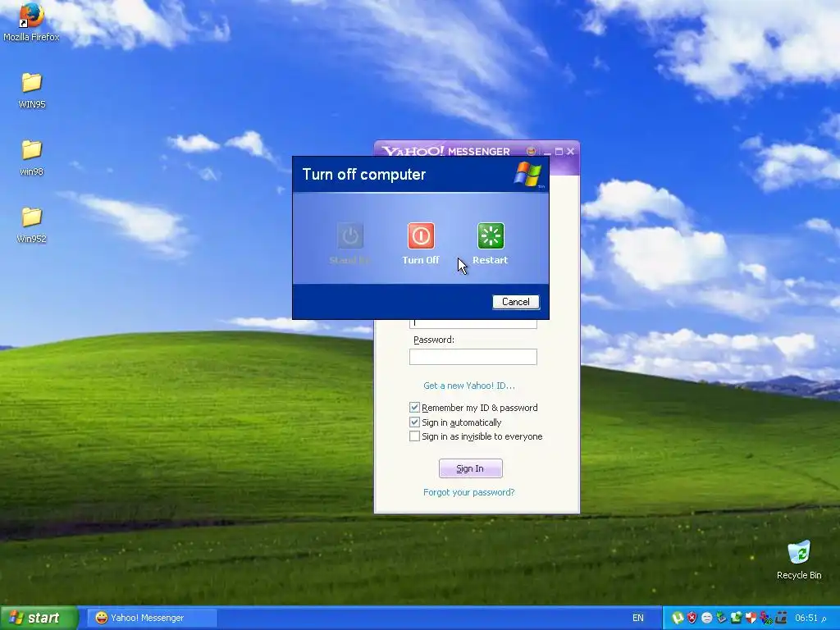The image size is (840, 630).
Task: Click the tray icon with the green number badge
Action: tap(766, 619)
